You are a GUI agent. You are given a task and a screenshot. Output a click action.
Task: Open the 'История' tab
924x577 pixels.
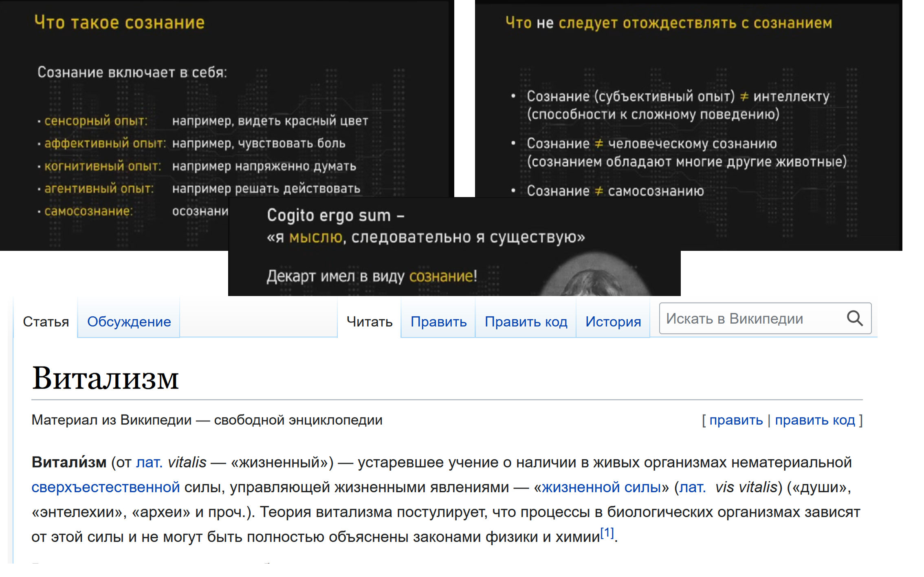(x=613, y=322)
